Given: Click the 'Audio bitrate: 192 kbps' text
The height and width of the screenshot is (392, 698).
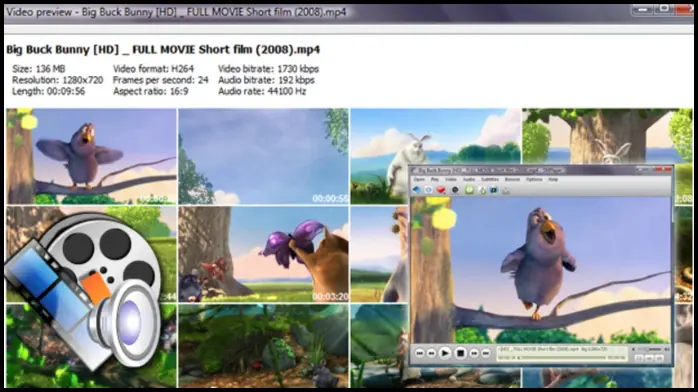Looking at the screenshot, I should [x=266, y=80].
